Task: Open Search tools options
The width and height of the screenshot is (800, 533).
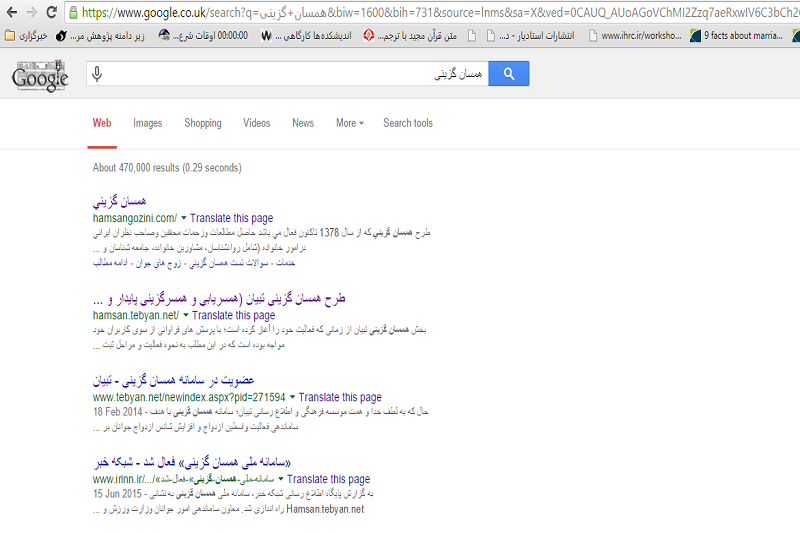Action: (x=408, y=123)
